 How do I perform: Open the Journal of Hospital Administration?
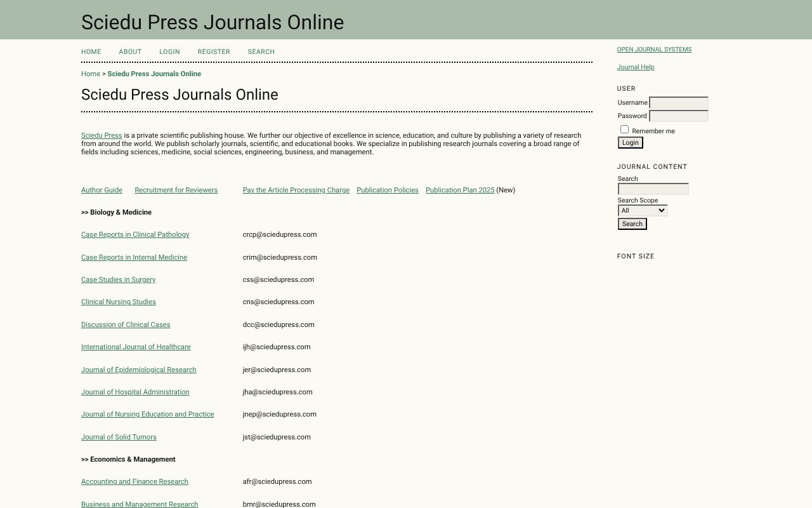pos(135,392)
